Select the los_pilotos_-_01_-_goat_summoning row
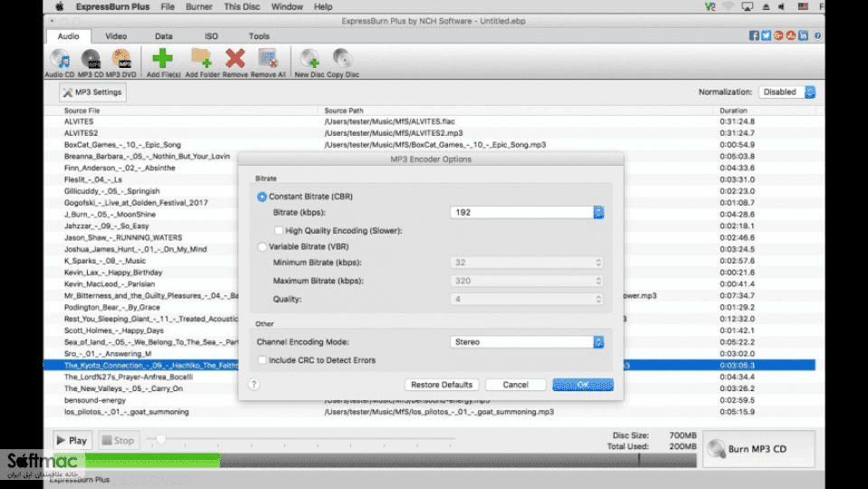 [x=429, y=411]
